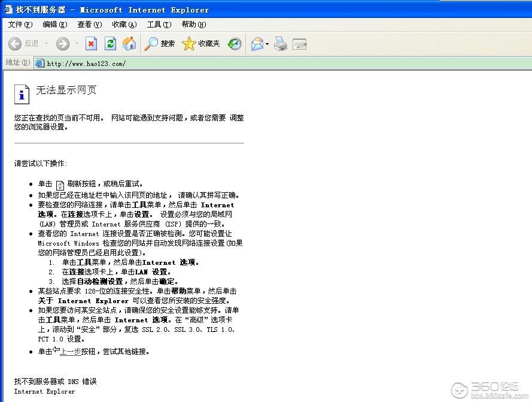
Task: Open Search with the magnifier icon
Action: point(151,44)
